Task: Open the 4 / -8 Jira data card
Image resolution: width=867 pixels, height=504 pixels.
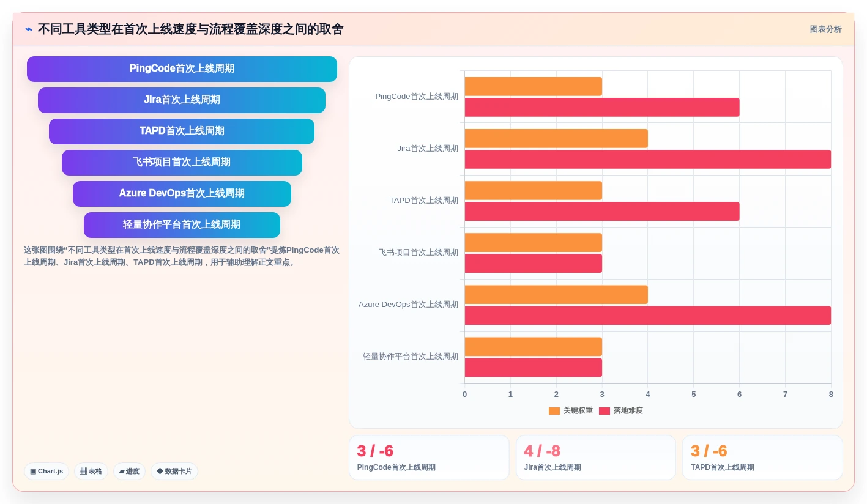Action: (x=596, y=458)
